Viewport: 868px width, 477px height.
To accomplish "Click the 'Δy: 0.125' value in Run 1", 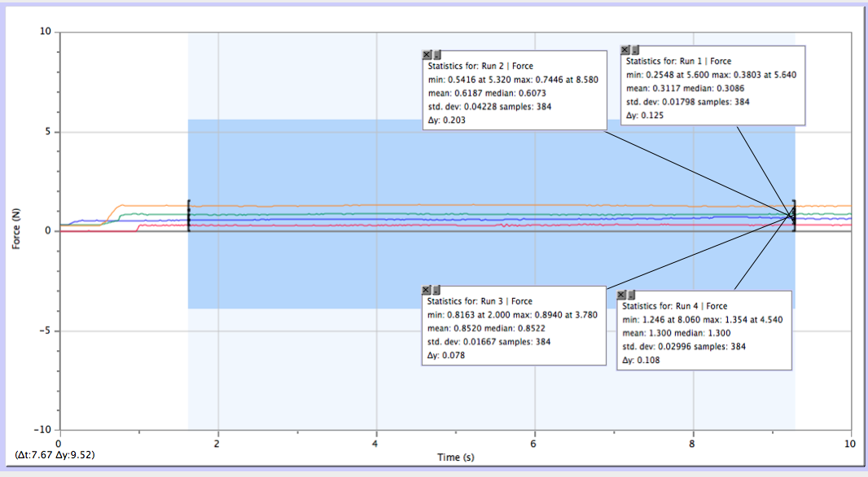I will pyautogui.click(x=644, y=115).
